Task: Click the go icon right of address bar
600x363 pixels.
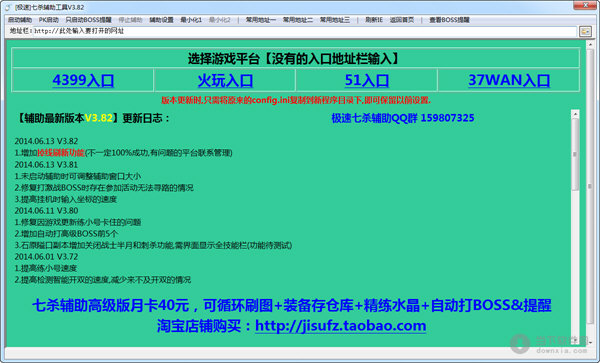Action: tap(585, 32)
